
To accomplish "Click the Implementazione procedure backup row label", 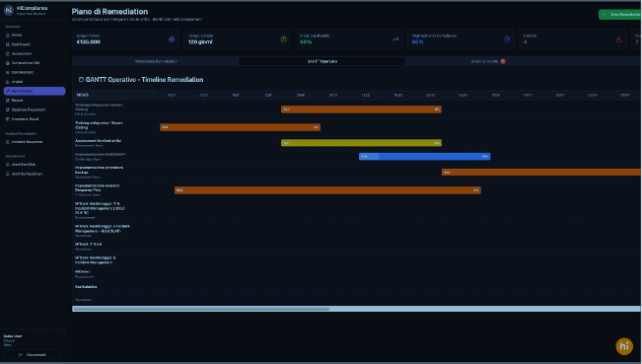I will pyautogui.click(x=99, y=170).
